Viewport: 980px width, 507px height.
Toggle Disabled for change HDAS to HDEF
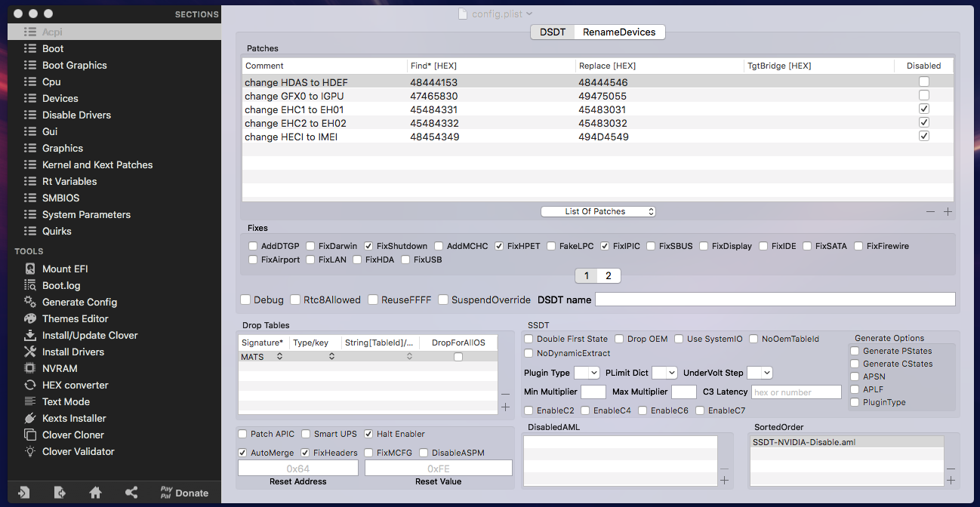point(923,81)
